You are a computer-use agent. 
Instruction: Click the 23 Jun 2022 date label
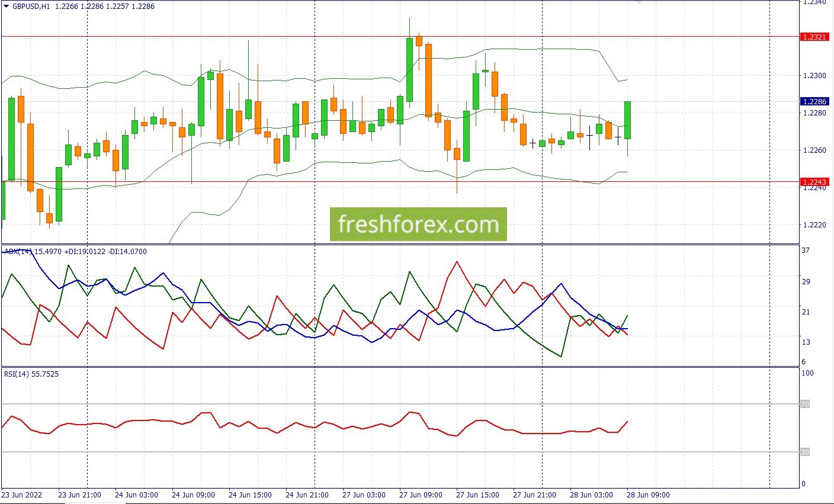click(21, 495)
